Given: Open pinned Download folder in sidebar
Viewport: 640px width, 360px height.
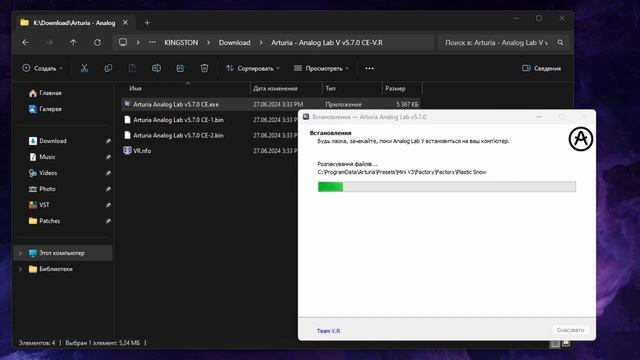Looking at the screenshot, I should [48, 141].
